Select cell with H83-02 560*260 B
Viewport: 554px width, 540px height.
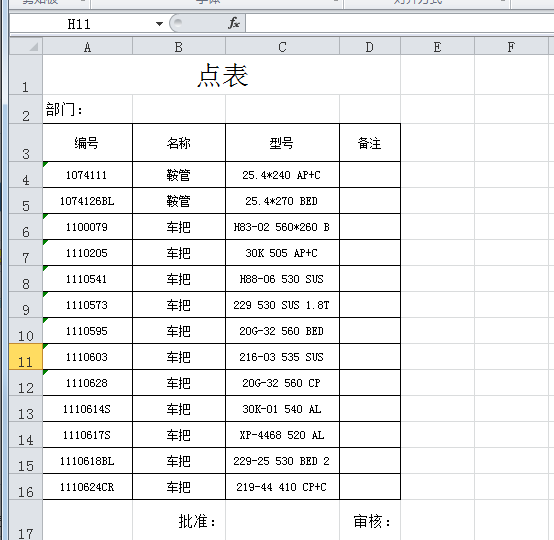[x=282, y=227]
